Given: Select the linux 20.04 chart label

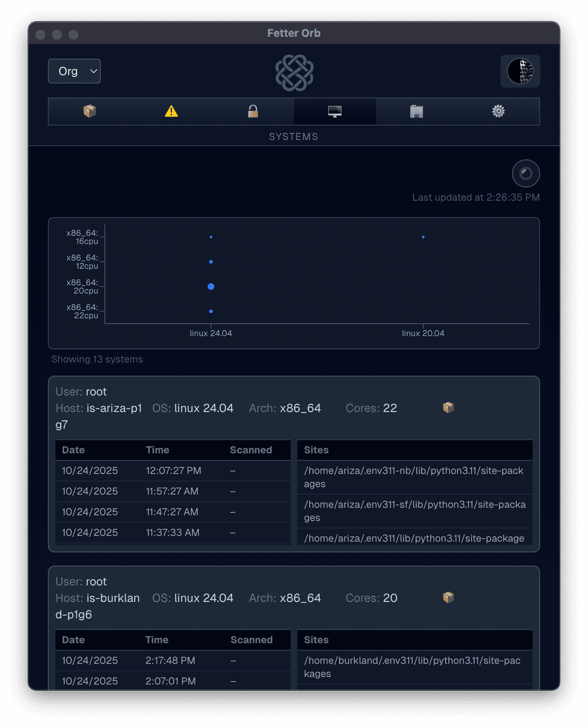Looking at the screenshot, I should pyautogui.click(x=423, y=333).
